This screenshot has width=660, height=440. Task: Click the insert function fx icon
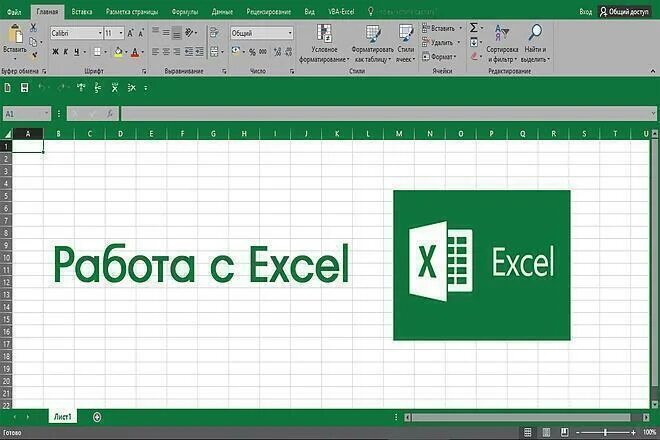[x=109, y=114]
